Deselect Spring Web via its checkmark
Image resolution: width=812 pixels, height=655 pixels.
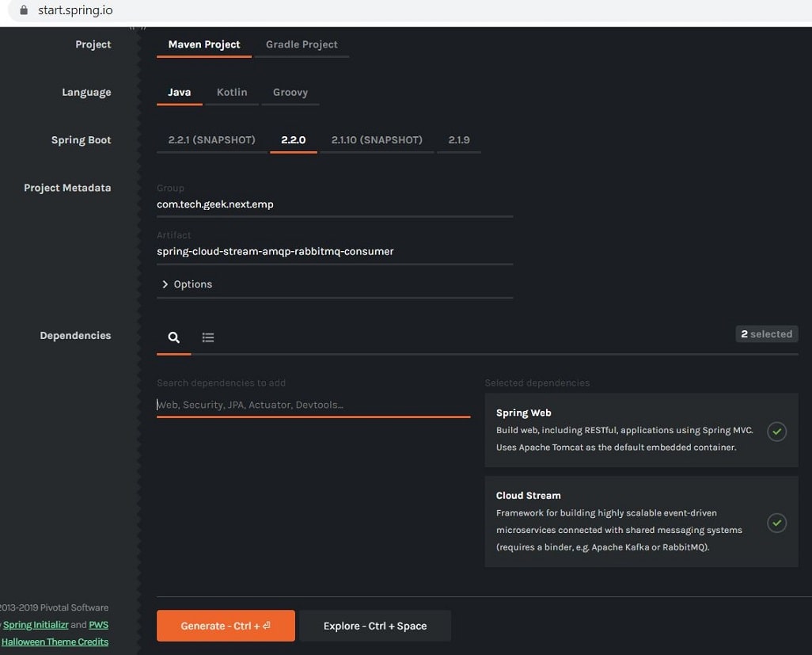[x=776, y=431]
